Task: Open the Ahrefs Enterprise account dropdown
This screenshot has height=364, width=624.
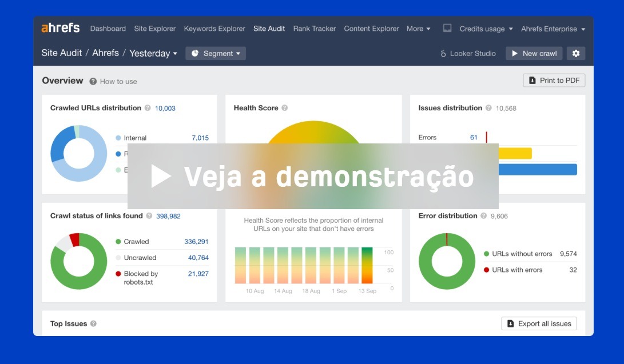Action: point(553,29)
